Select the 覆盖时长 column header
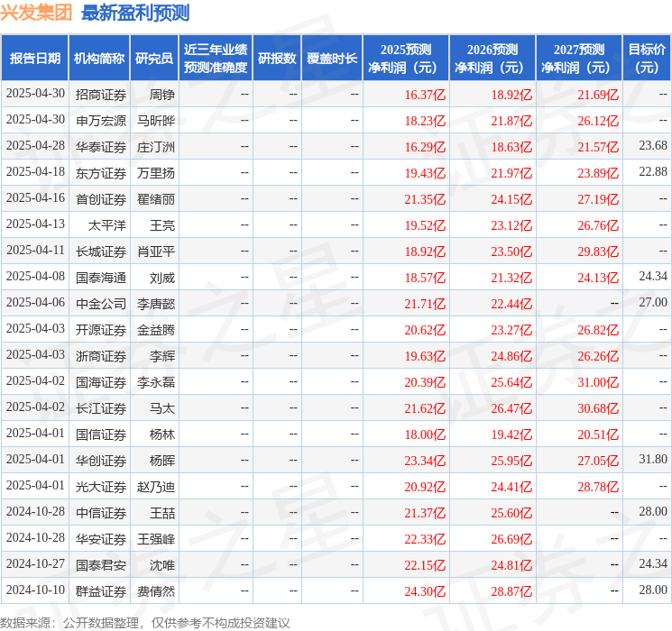The height and width of the screenshot is (631, 672). 332,58
